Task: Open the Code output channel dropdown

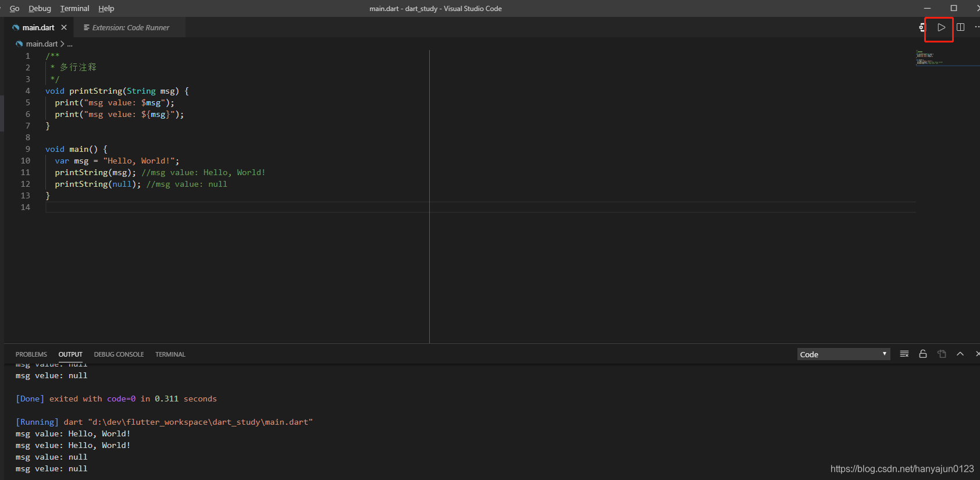Action: click(x=843, y=354)
